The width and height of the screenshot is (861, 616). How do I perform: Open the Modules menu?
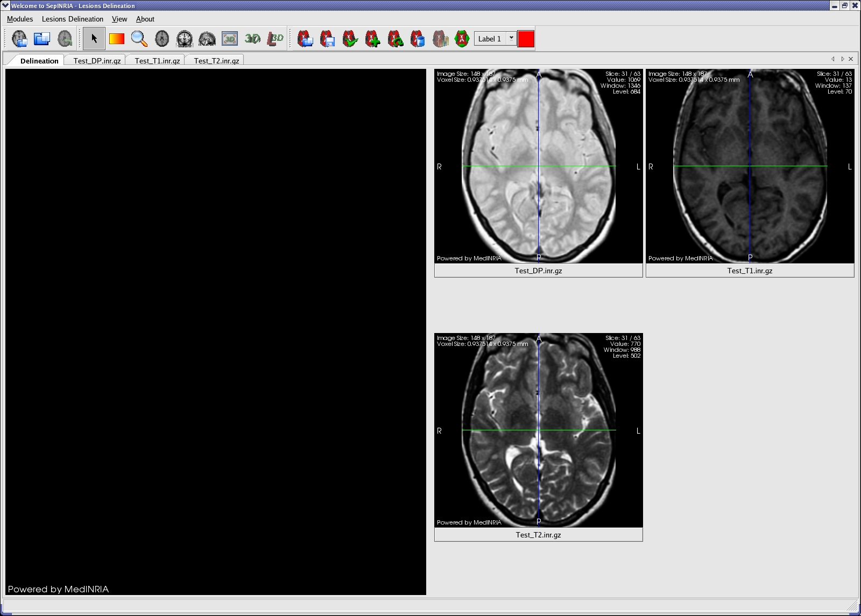[20, 19]
